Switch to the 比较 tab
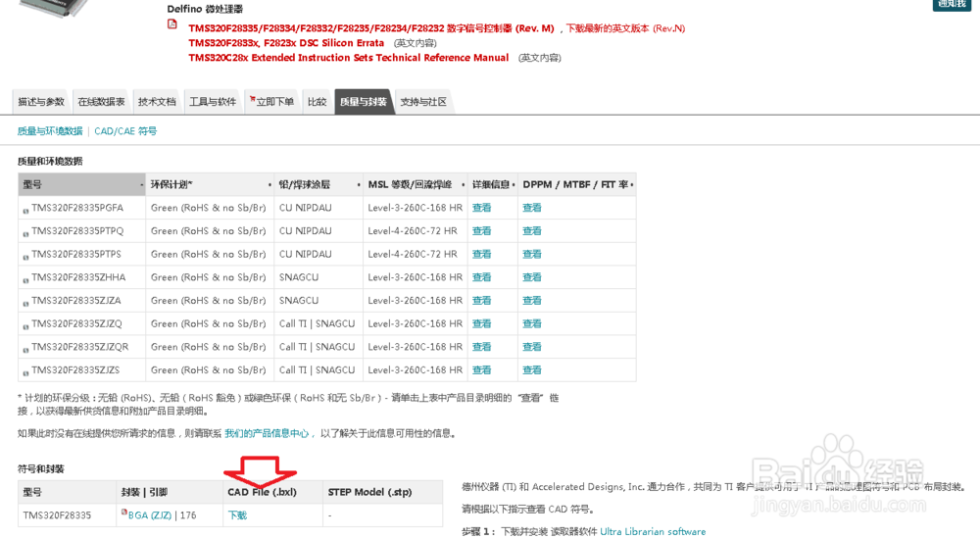 tap(317, 102)
